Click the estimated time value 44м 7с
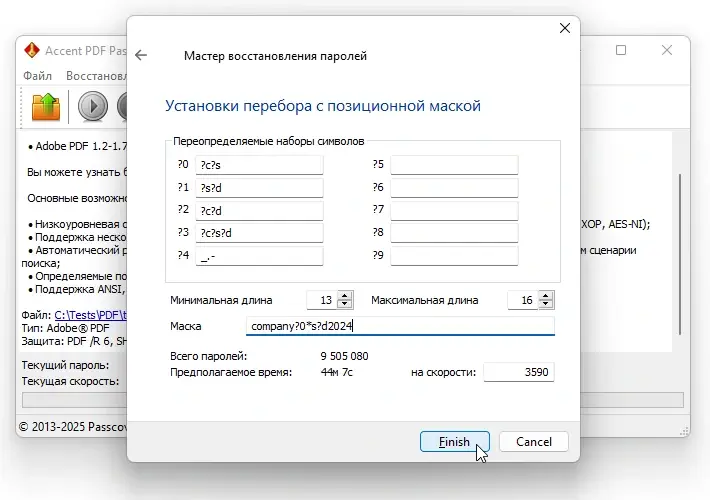710x500 pixels. (336, 372)
